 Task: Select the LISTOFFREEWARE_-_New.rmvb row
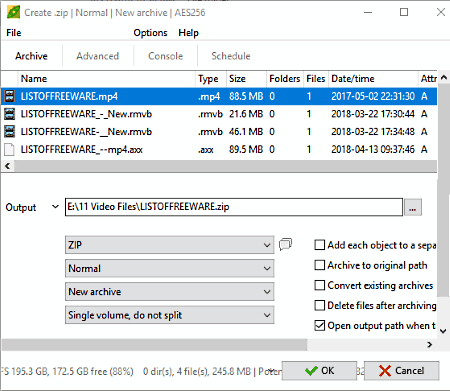(x=219, y=114)
